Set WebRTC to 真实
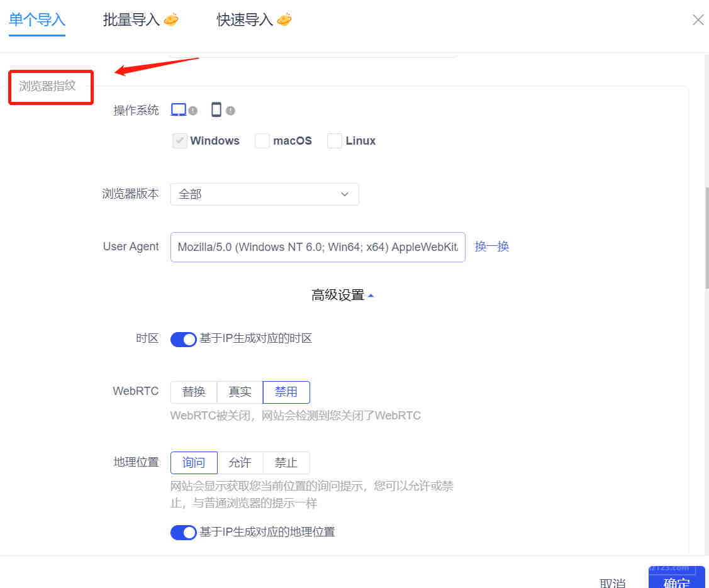Screen dimensions: 709x588 point(240,392)
